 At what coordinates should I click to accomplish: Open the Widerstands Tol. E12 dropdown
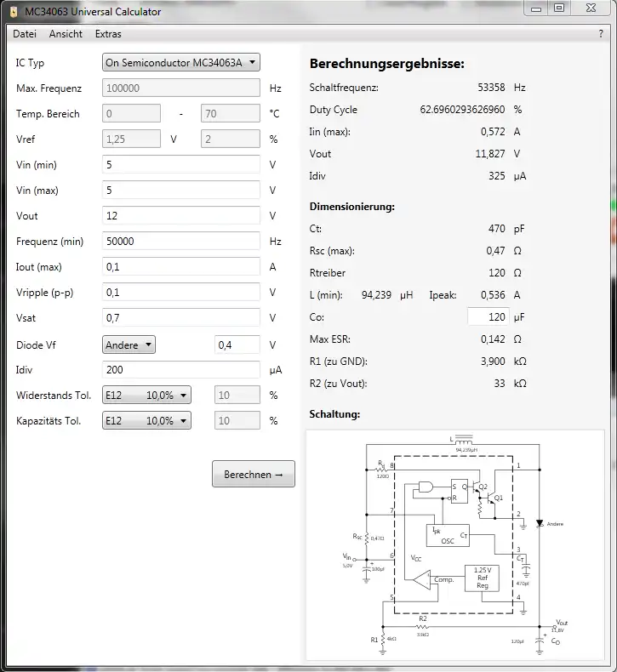pos(146,396)
